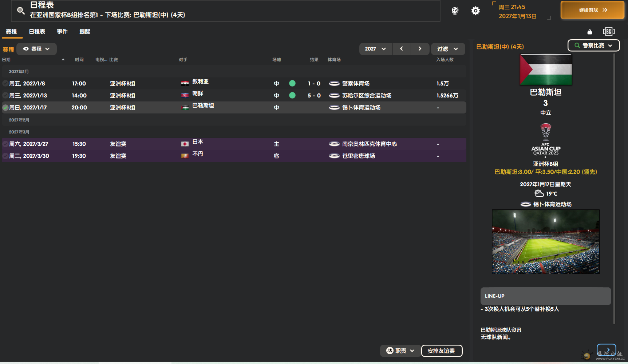Click the AFC Asian Cup logo
Screen dimensions: 628x364
tap(546, 140)
